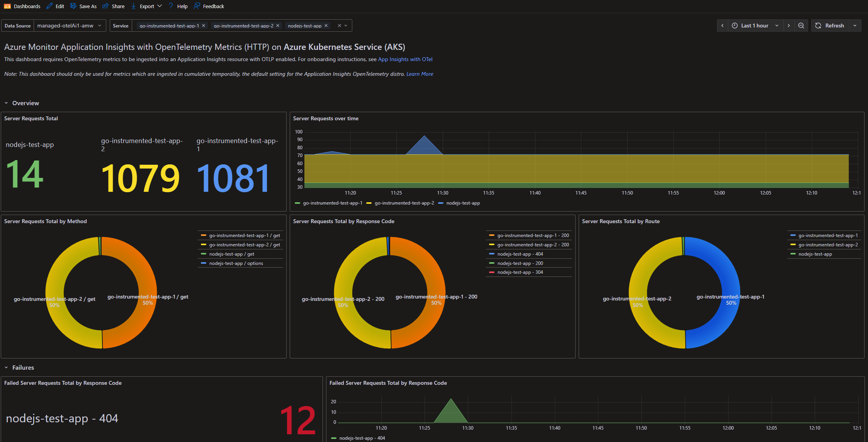Open refresh interval dropdown arrow
The height and width of the screenshot is (442, 868).
click(x=855, y=26)
